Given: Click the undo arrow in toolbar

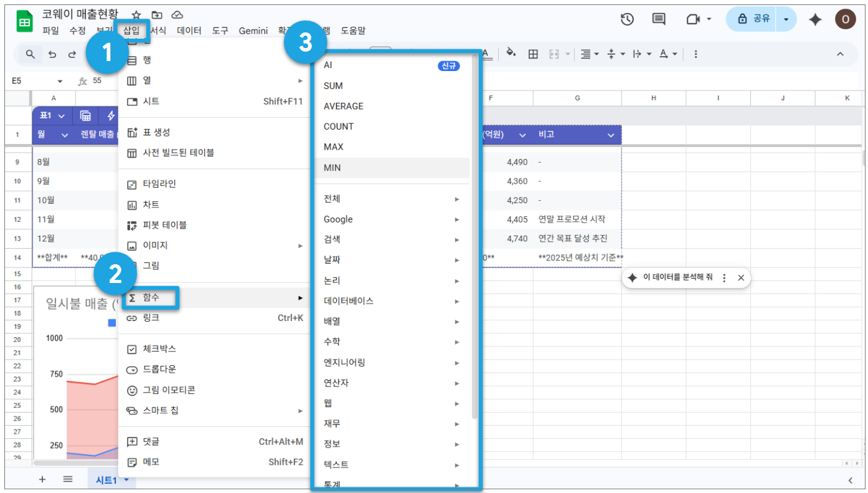Looking at the screenshot, I should click(x=52, y=54).
